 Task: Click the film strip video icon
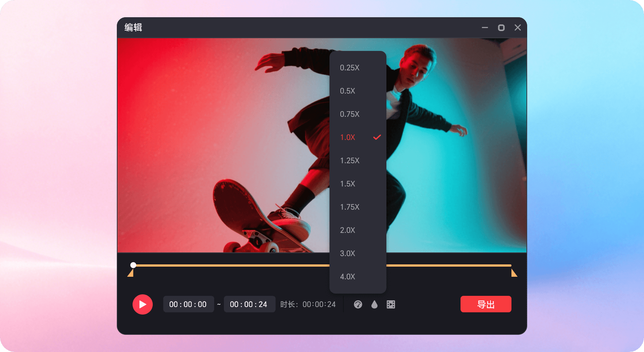[x=391, y=304]
